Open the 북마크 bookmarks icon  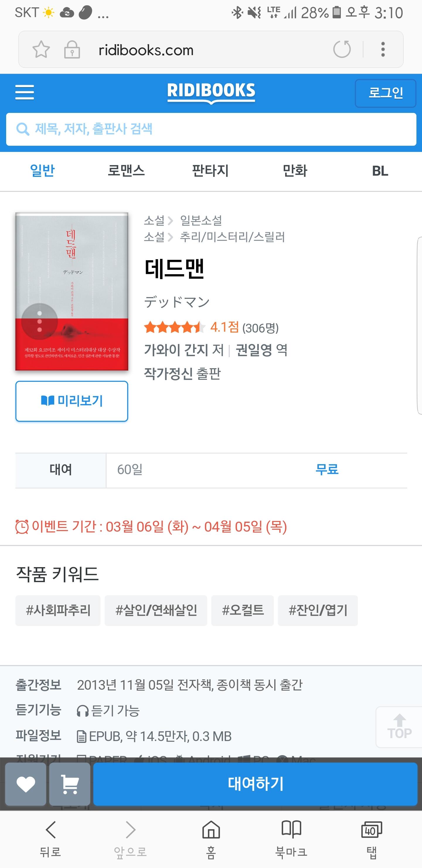click(291, 839)
